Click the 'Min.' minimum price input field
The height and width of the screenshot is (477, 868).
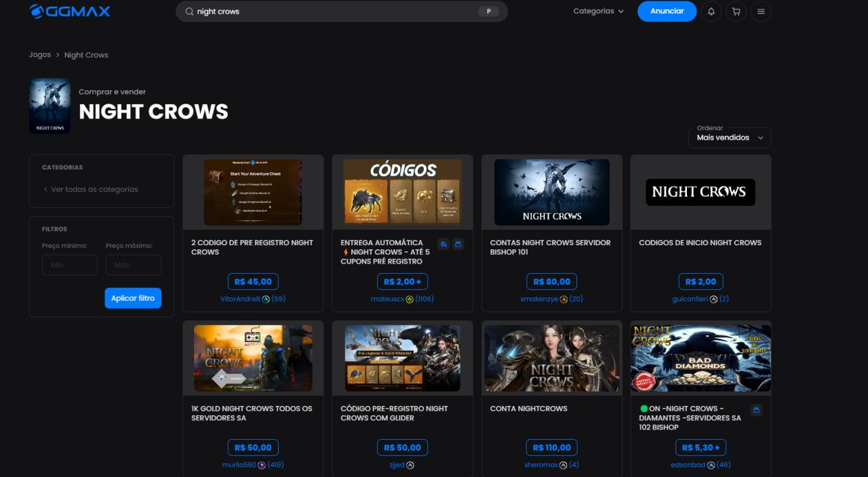69,264
